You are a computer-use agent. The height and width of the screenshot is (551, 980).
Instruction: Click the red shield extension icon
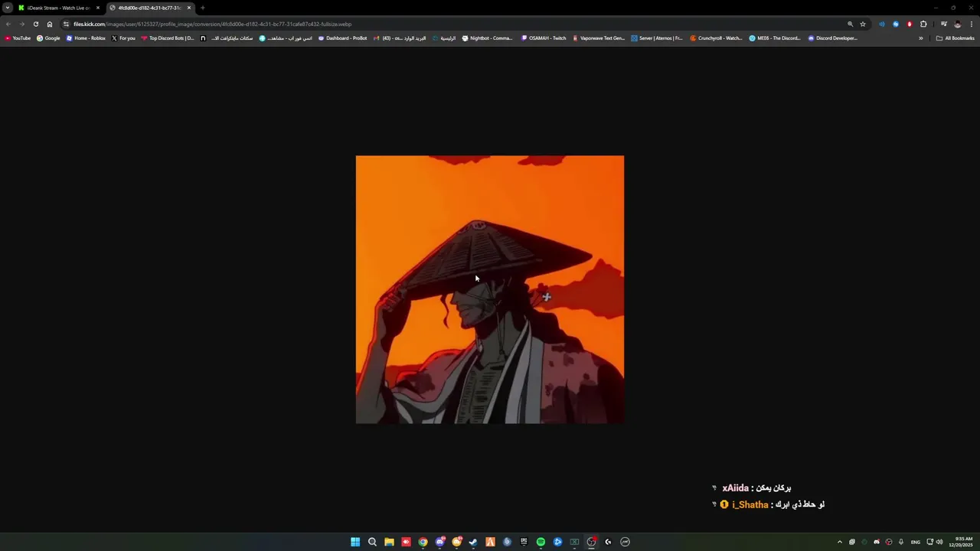pos(910,24)
